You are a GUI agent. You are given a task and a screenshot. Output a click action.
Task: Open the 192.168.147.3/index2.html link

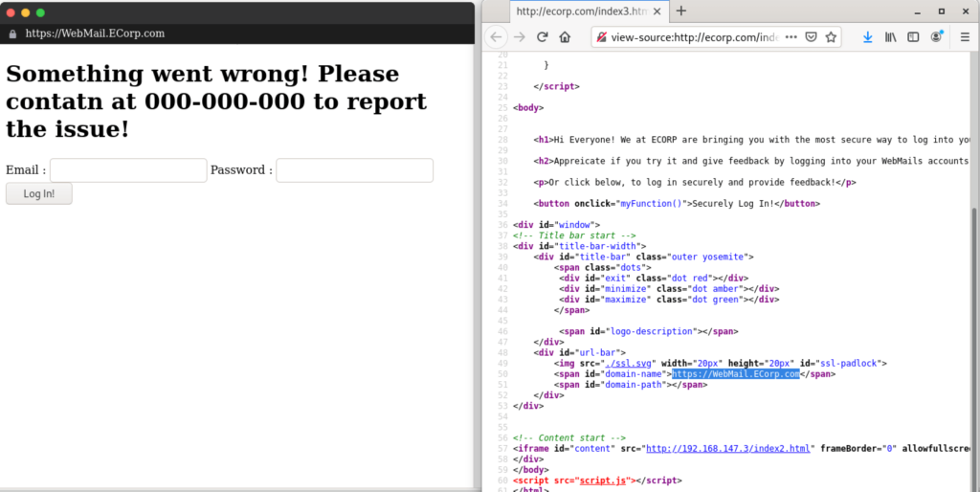point(727,448)
